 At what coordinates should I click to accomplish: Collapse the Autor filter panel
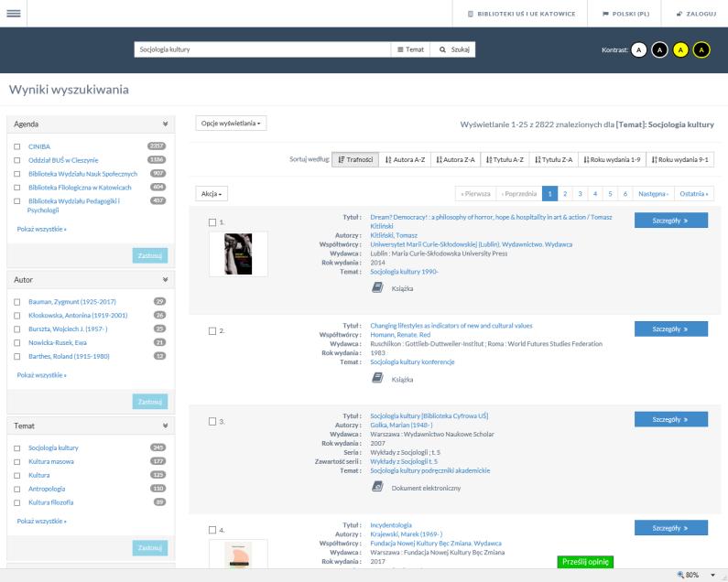[165, 280]
